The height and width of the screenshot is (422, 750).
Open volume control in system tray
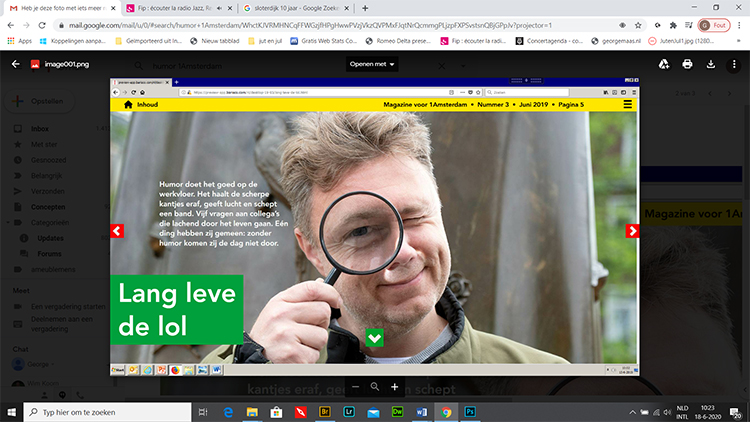[x=667, y=412]
